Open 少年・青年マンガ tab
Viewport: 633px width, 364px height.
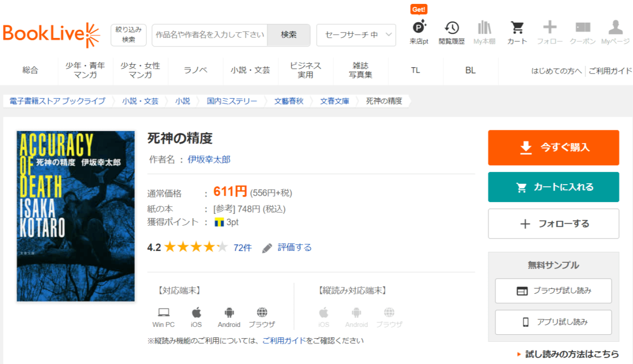pos(85,70)
